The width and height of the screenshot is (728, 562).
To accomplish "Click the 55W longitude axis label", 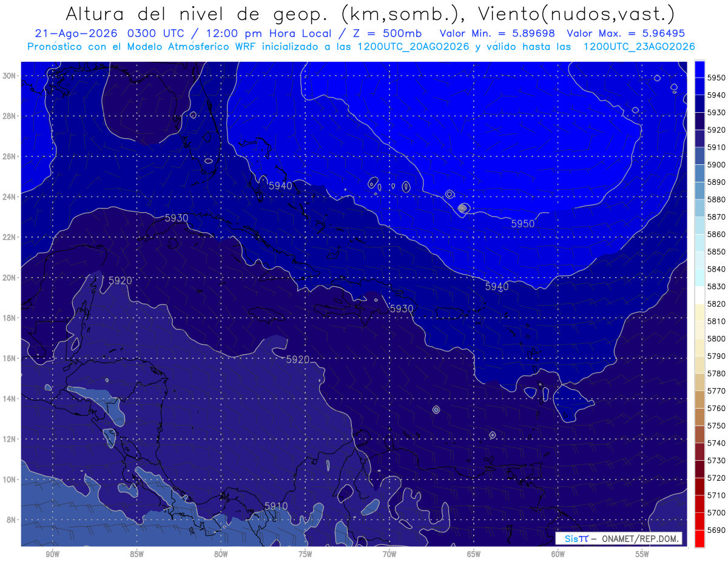I will pos(642,554).
